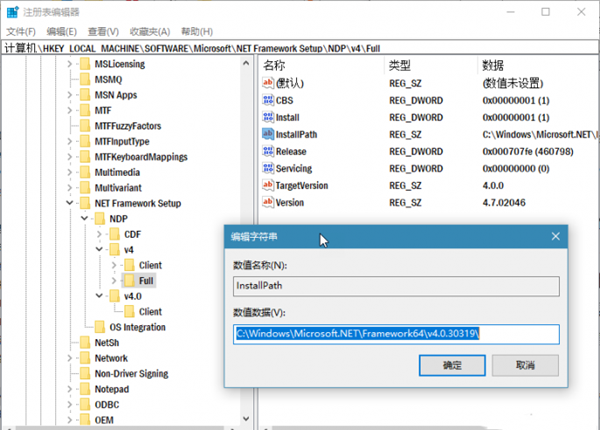Click the Full folder icon in tree
This screenshot has height=430, width=600.
(129, 281)
